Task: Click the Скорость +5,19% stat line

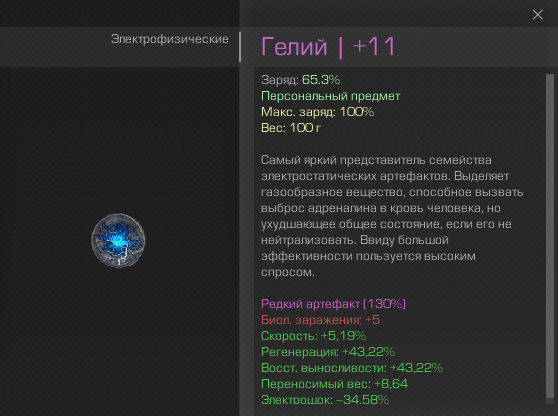Action: 314,336
